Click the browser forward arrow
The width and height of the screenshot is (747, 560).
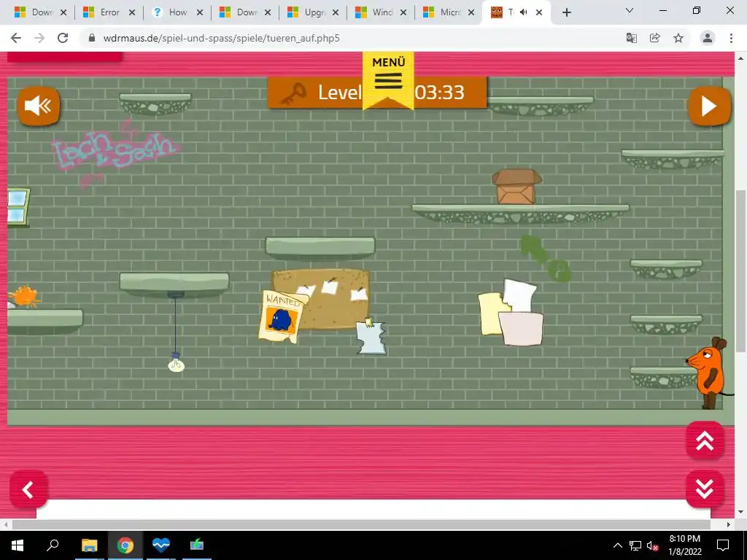(39, 38)
